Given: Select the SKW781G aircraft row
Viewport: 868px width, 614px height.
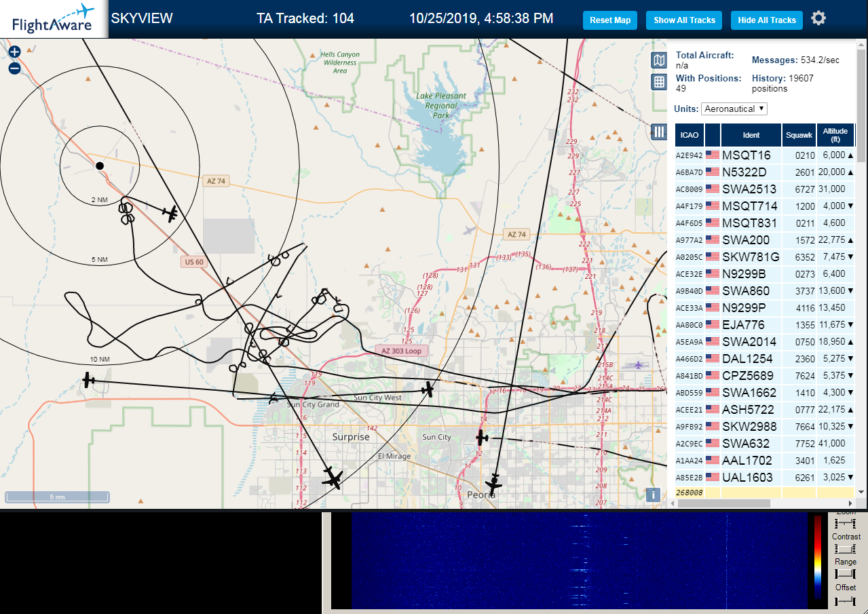Looking at the screenshot, I should point(764,257).
